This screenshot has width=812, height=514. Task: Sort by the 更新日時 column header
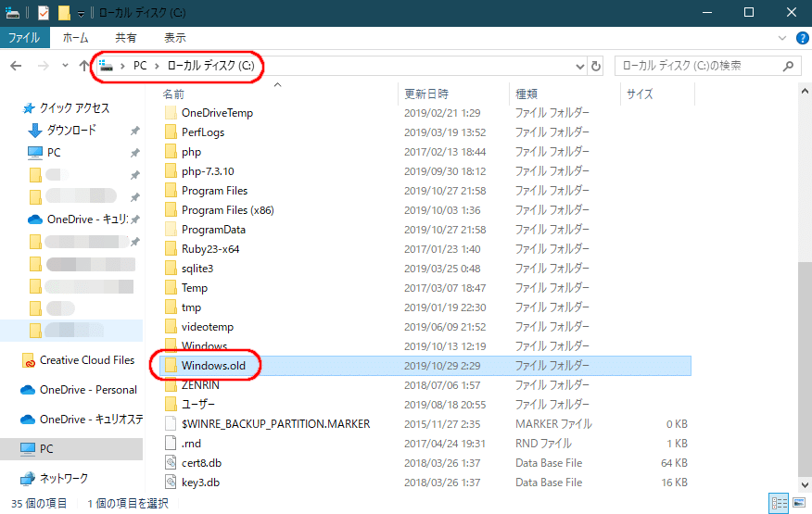pos(426,94)
